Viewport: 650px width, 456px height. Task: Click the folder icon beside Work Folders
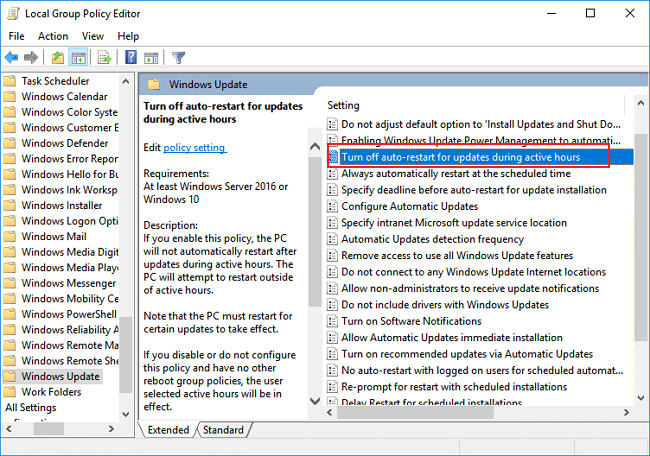pos(10,392)
